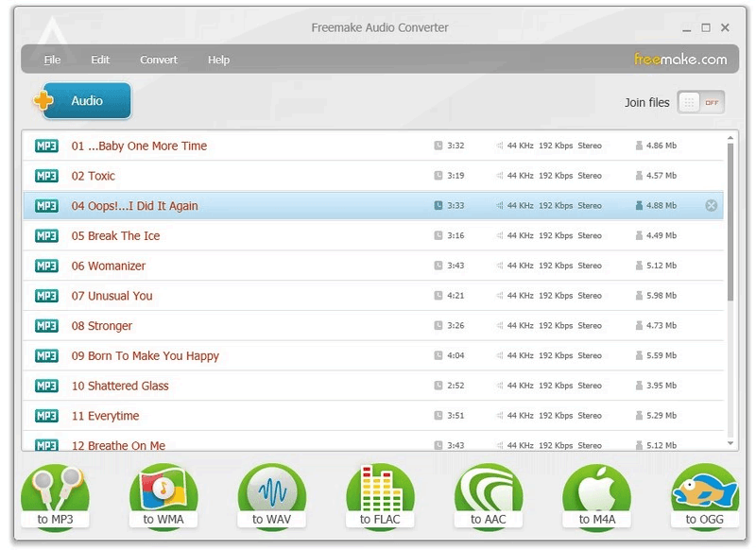Click MP3 badge of 01 ...Baby One More Time
Image resolution: width=756 pixels, height=550 pixels.
click(46, 146)
